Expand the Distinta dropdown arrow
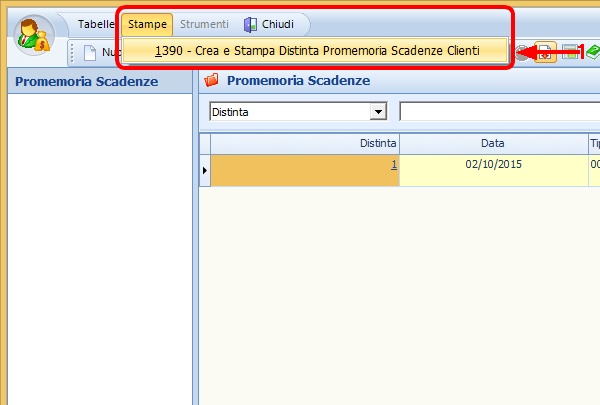The image size is (600, 405). coord(378,112)
